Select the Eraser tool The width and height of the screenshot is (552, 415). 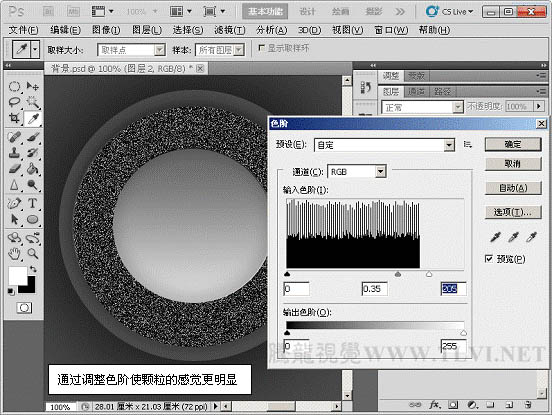point(14,169)
